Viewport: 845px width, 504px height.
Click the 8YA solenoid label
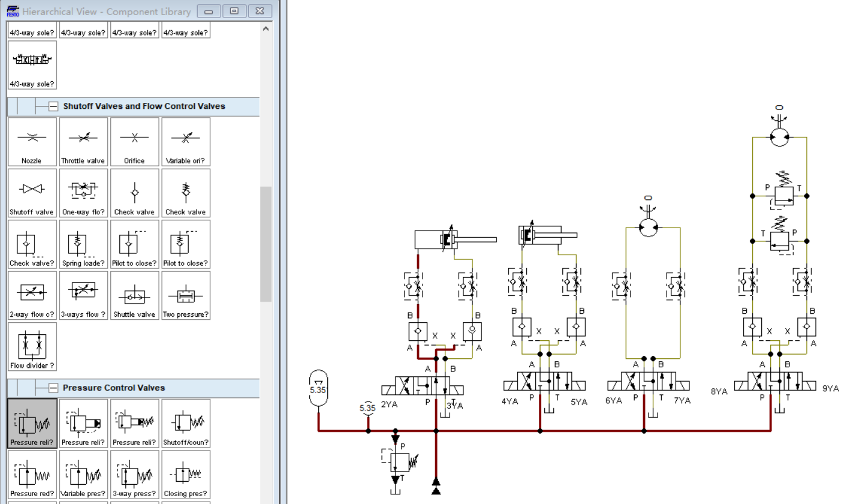point(719,390)
